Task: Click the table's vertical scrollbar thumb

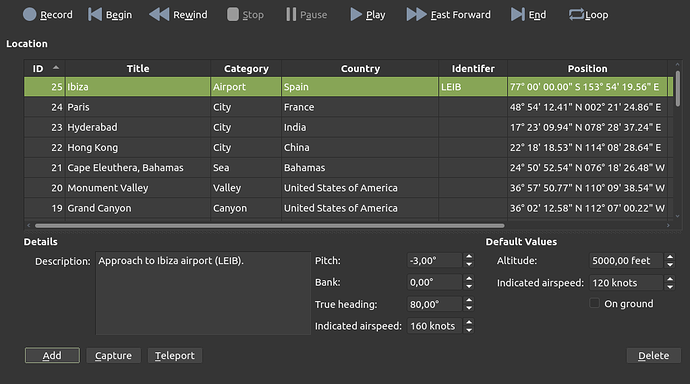Action: (x=678, y=88)
